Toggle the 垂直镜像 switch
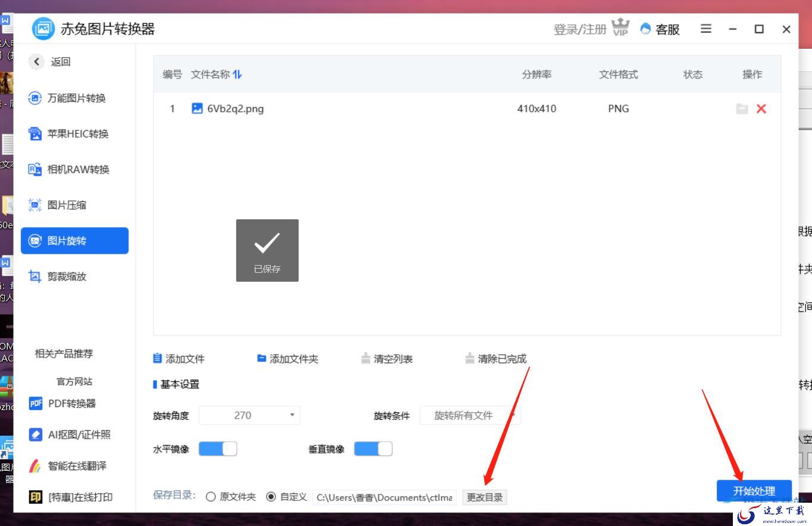Viewport: 812px width, 526px height. coord(373,449)
